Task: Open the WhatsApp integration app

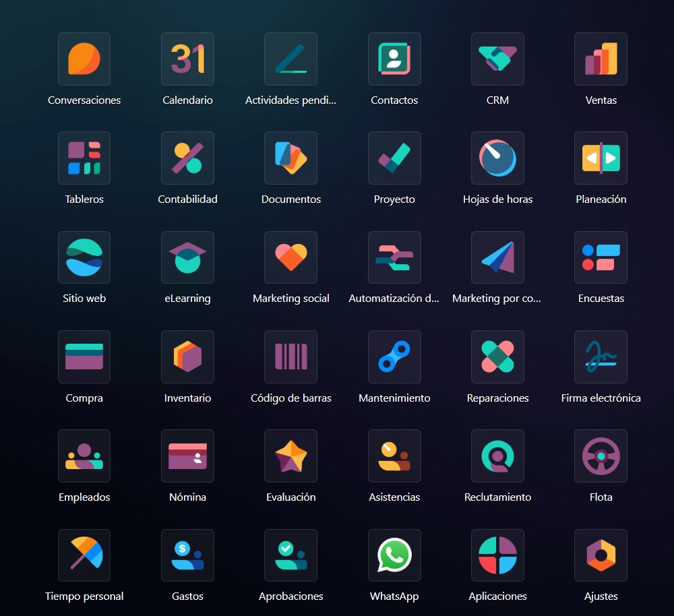Action: tap(394, 555)
